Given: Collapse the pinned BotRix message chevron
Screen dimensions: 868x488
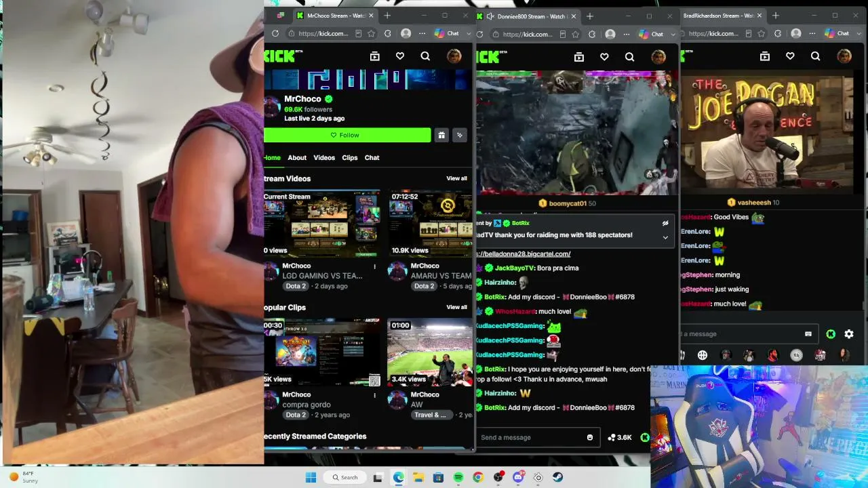Looking at the screenshot, I should [665, 237].
